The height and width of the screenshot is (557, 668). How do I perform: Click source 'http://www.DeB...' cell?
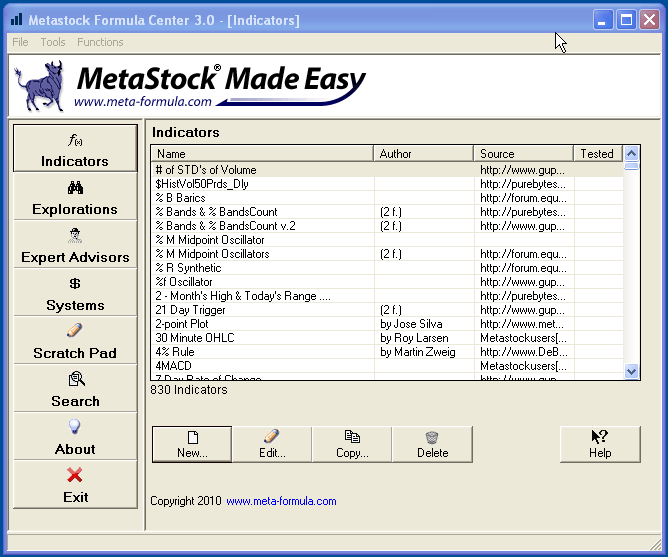(x=524, y=352)
